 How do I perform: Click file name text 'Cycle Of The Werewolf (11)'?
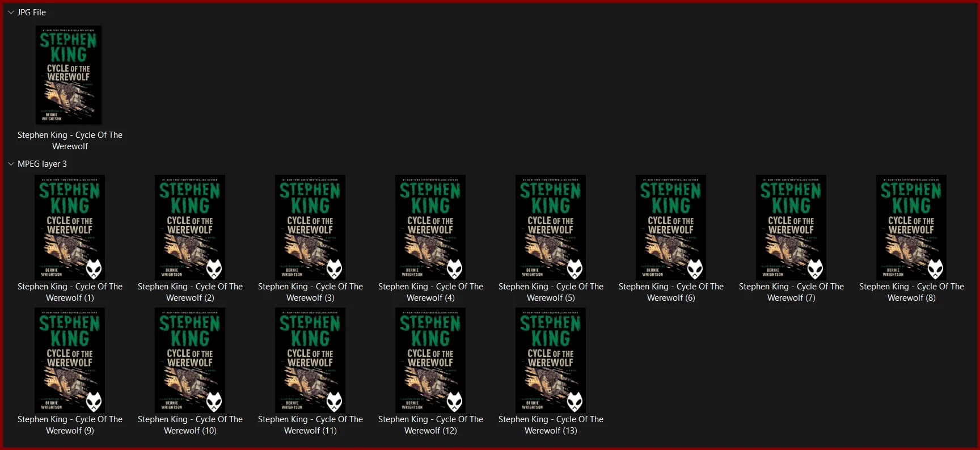(310, 425)
